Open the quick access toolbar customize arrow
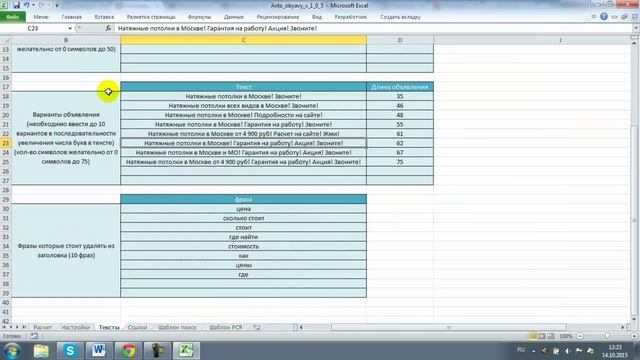The image size is (640, 360). coord(57,5)
